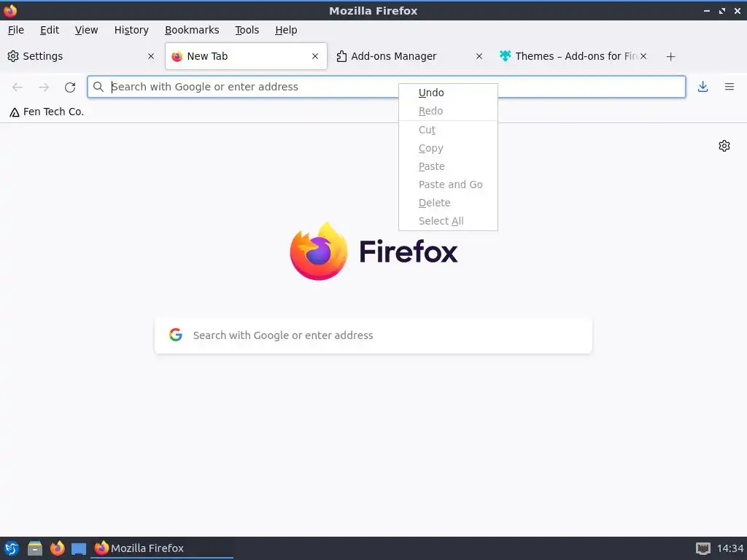This screenshot has width=747, height=560.
Task: Open the new tab personalize gear icon
Action: (724, 146)
